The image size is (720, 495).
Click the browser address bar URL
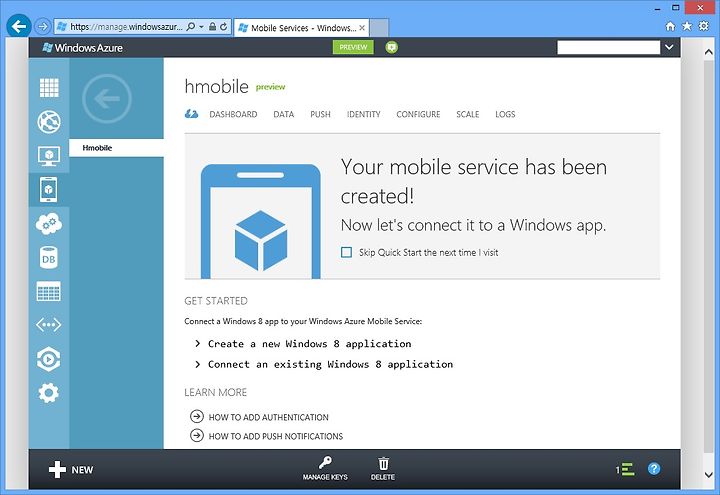[126, 27]
